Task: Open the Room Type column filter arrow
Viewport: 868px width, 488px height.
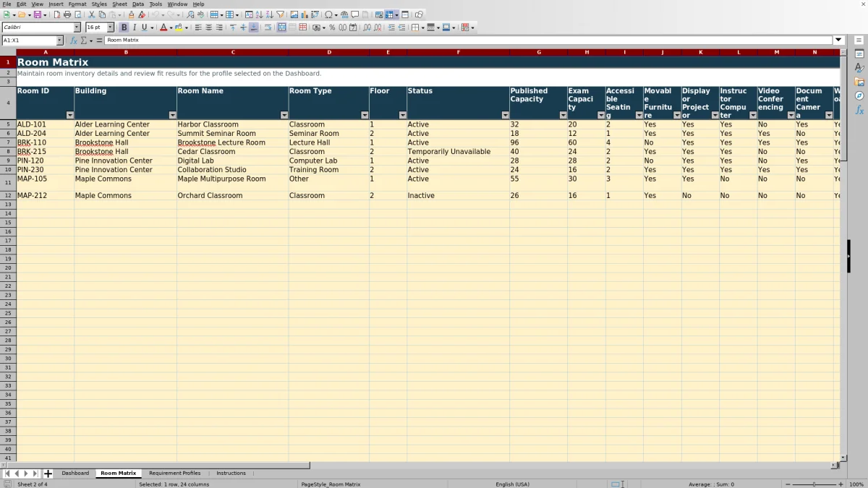Action: (365, 115)
